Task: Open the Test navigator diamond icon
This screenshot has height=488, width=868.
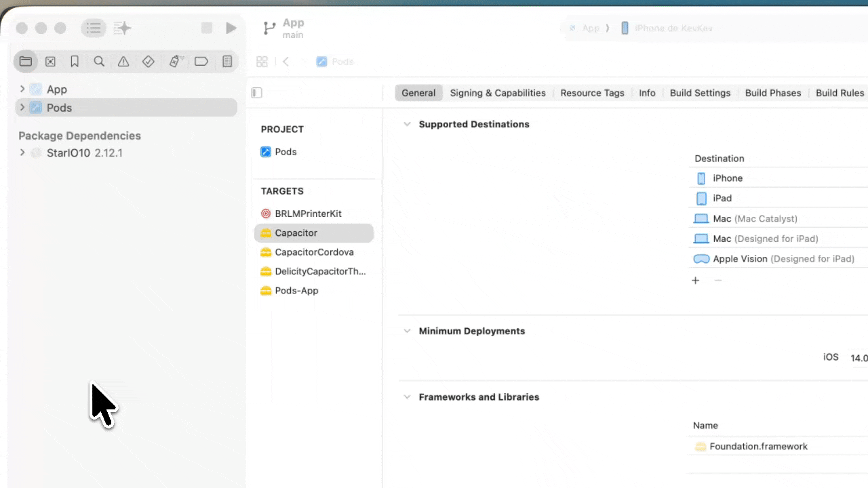Action: [x=149, y=62]
